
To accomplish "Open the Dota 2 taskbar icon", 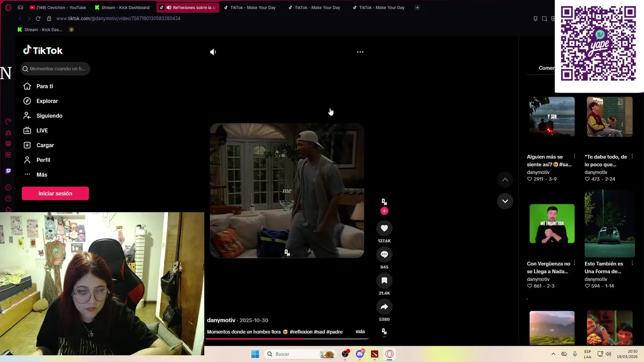I will click(x=374, y=354).
